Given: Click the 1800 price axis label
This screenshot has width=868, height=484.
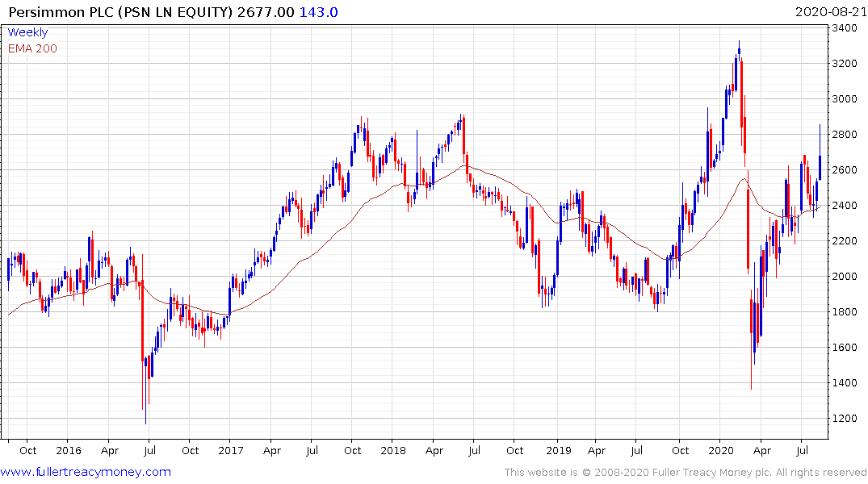Looking at the screenshot, I should click(x=845, y=312).
